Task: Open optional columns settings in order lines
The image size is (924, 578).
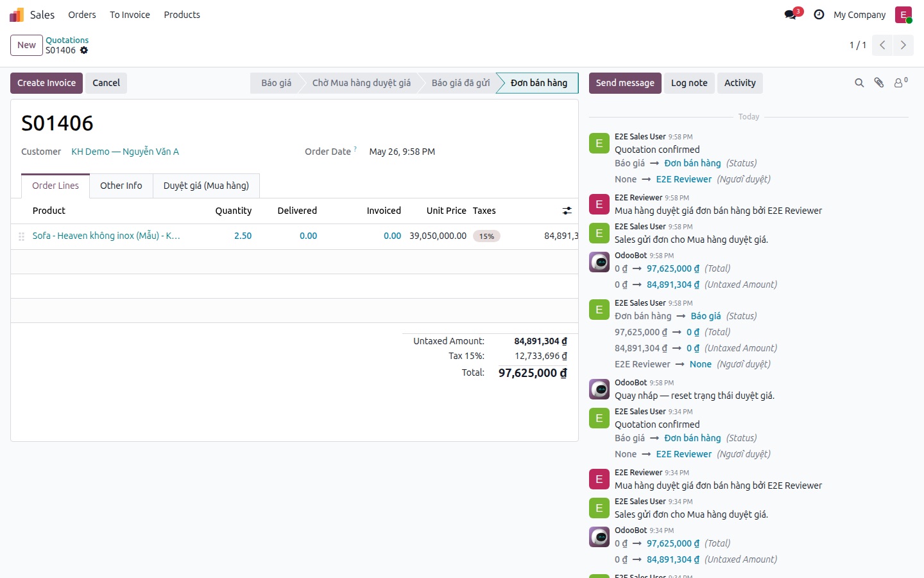Action: tap(567, 211)
